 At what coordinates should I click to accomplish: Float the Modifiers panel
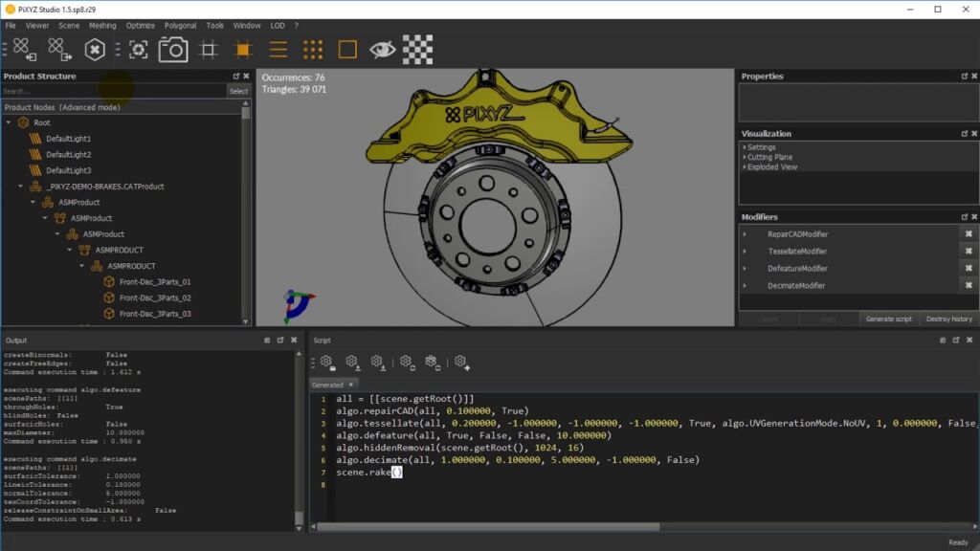(965, 217)
